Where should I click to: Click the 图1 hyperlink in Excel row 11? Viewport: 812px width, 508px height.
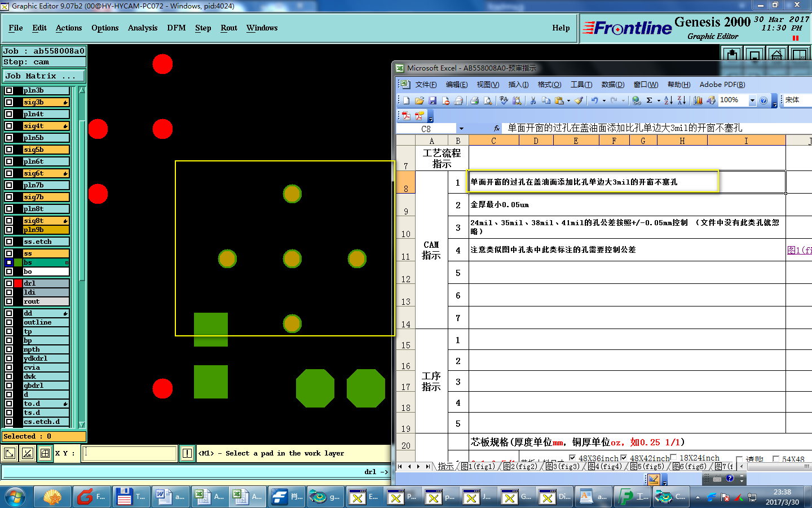[x=799, y=250]
